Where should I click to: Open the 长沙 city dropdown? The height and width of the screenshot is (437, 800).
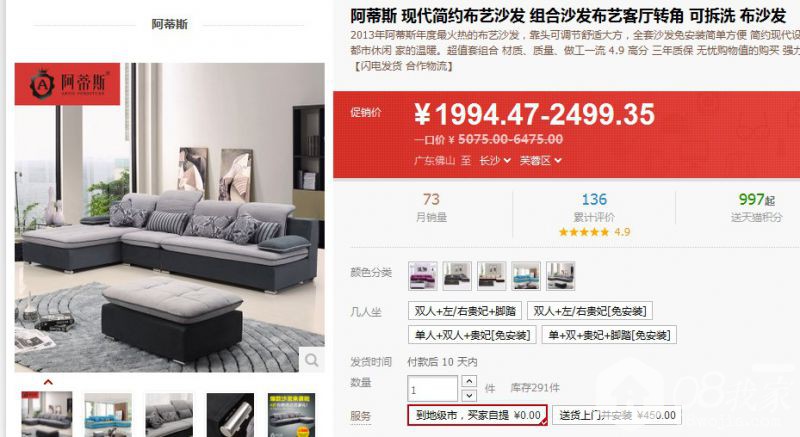pyautogui.click(x=494, y=161)
